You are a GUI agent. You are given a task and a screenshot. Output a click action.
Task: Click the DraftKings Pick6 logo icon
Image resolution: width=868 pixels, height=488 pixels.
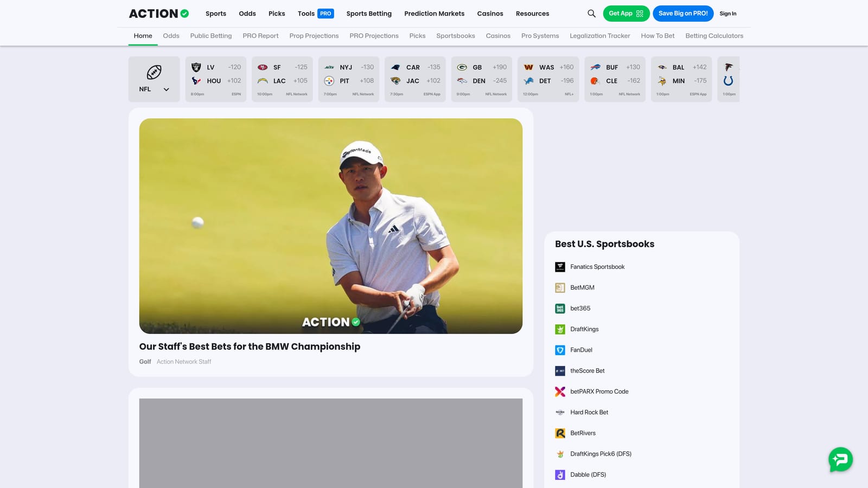click(560, 454)
